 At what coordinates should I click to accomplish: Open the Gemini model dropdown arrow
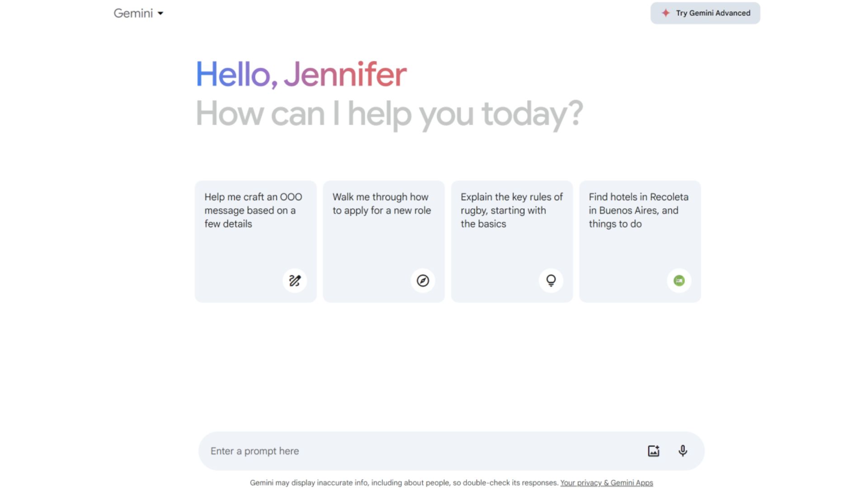(x=160, y=14)
